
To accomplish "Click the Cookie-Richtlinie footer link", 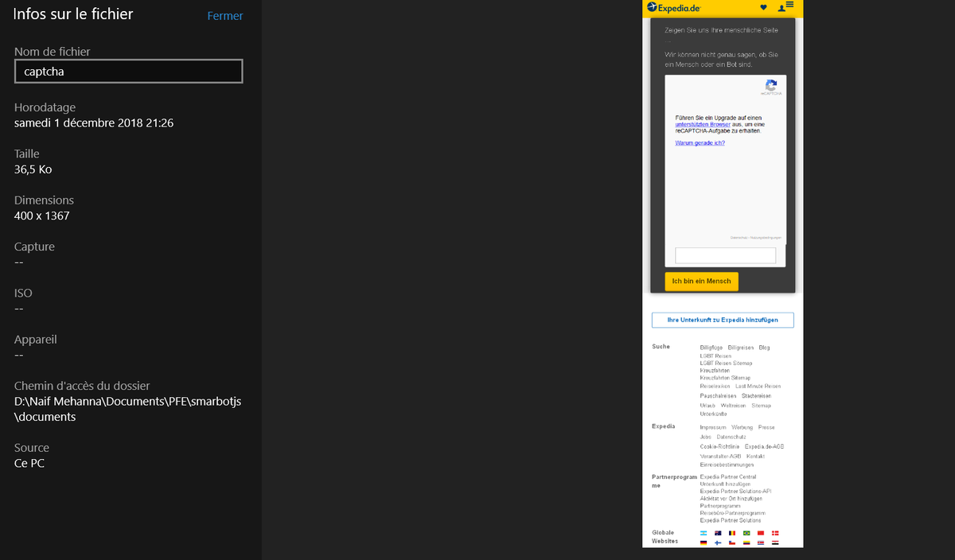I will point(719,446).
